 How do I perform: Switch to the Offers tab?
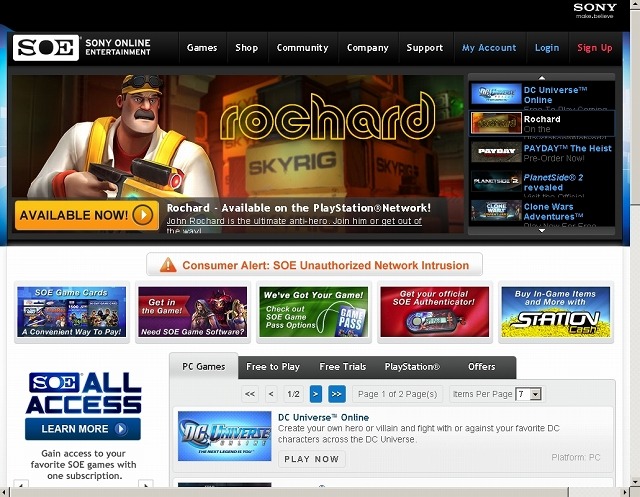click(482, 367)
